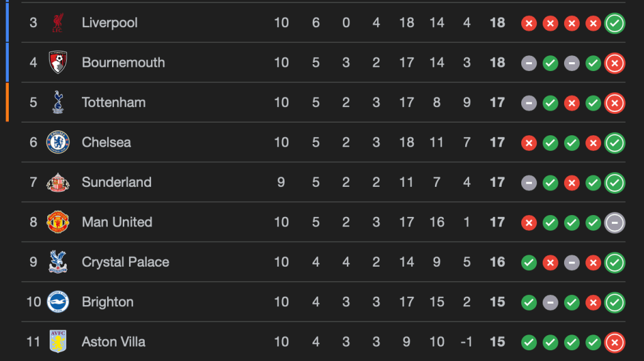Click Bournemouth's latest loss form icon
Image resolution: width=644 pixels, height=361 pixels.
[614, 63]
